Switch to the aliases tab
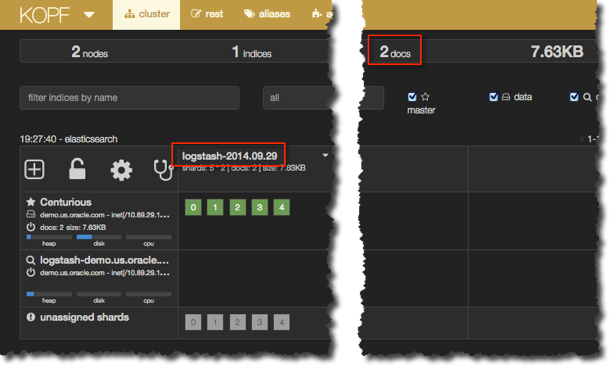 coord(267,14)
